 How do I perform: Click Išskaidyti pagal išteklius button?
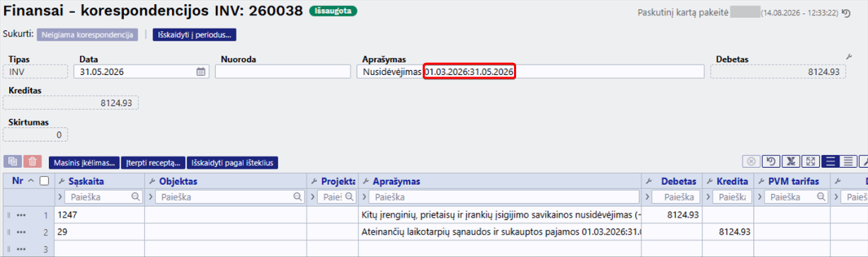pyautogui.click(x=232, y=162)
